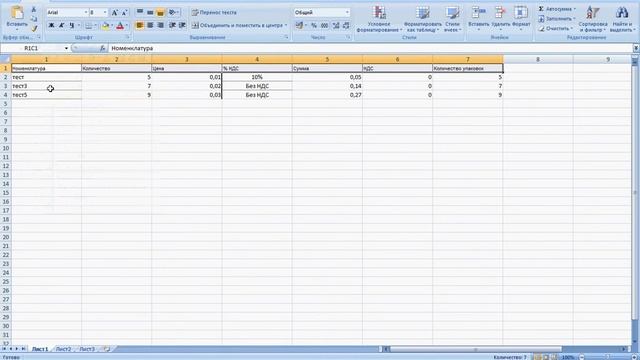
Task: Click the cell containing Без НДС in row 3
Action: click(257, 86)
